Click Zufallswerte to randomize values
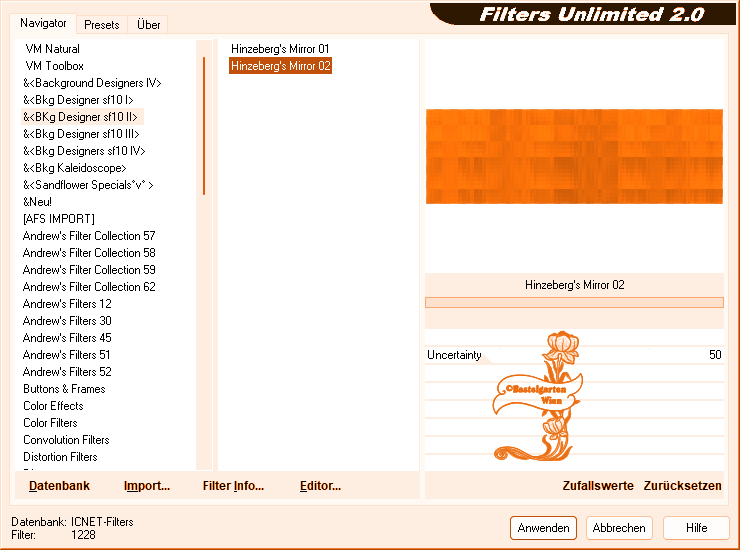 pos(598,486)
